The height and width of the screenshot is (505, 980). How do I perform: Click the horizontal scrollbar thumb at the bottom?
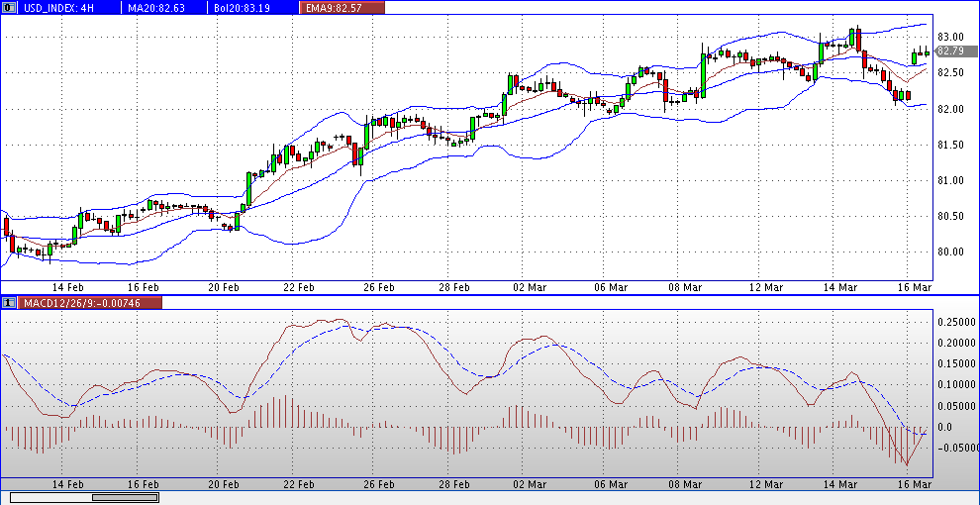125,497
